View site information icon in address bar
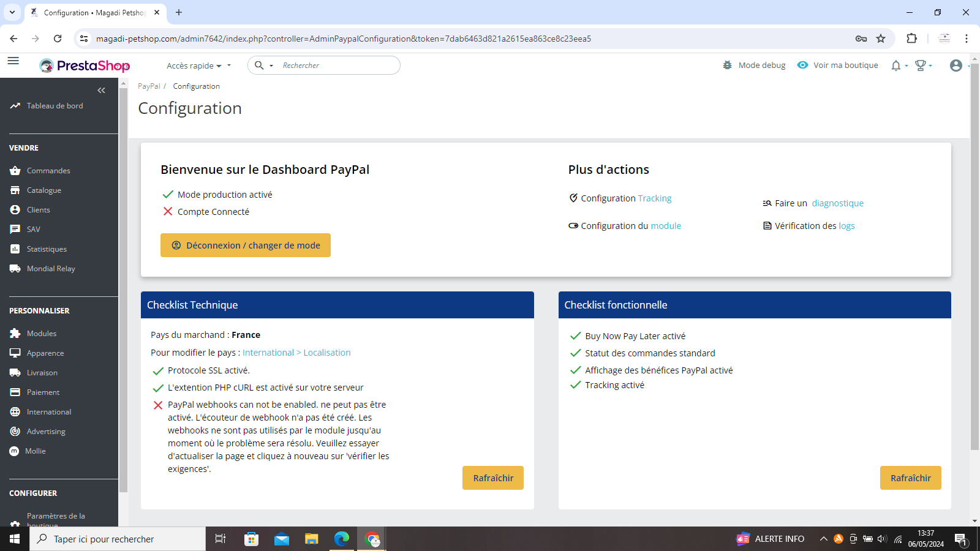Image resolution: width=980 pixels, height=551 pixels. pos(84,39)
